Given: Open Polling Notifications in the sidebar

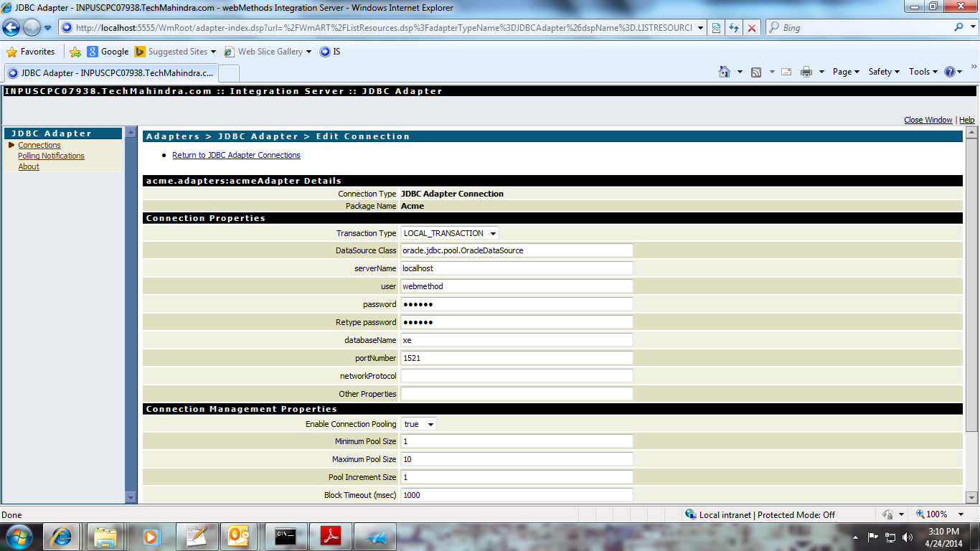Looking at the screenshot, I should (x=51, y=156).
